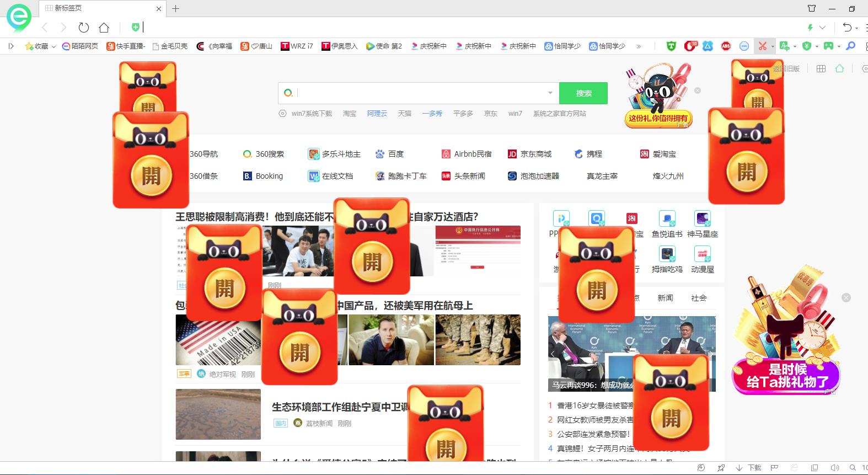
Task: Open the 京东商城 site shortcut
Action: tap(529, 154)
